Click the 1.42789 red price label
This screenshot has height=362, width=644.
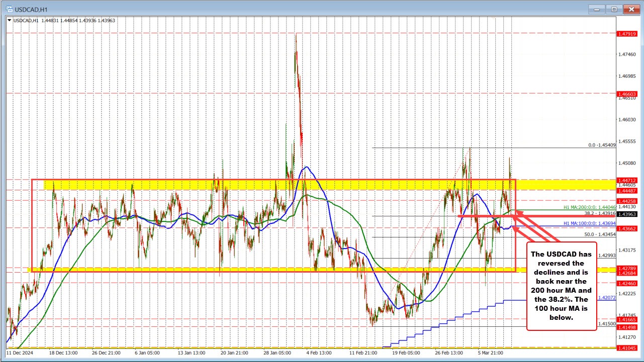point(626,268)
